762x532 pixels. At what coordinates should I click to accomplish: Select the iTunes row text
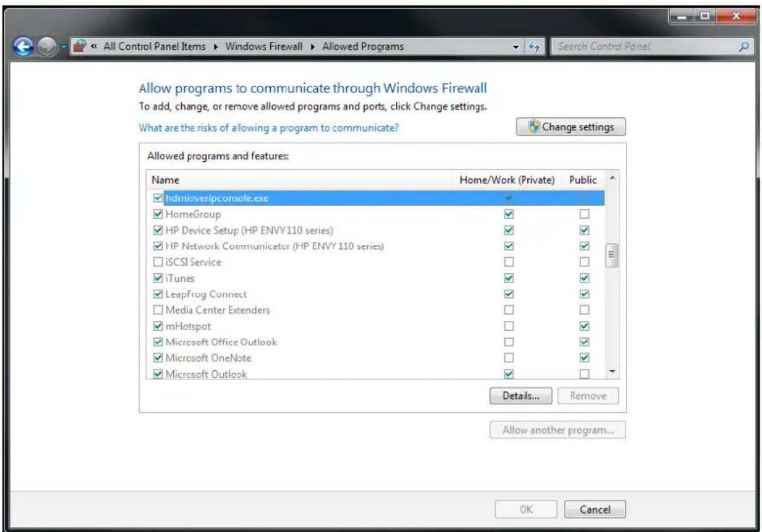180,278
